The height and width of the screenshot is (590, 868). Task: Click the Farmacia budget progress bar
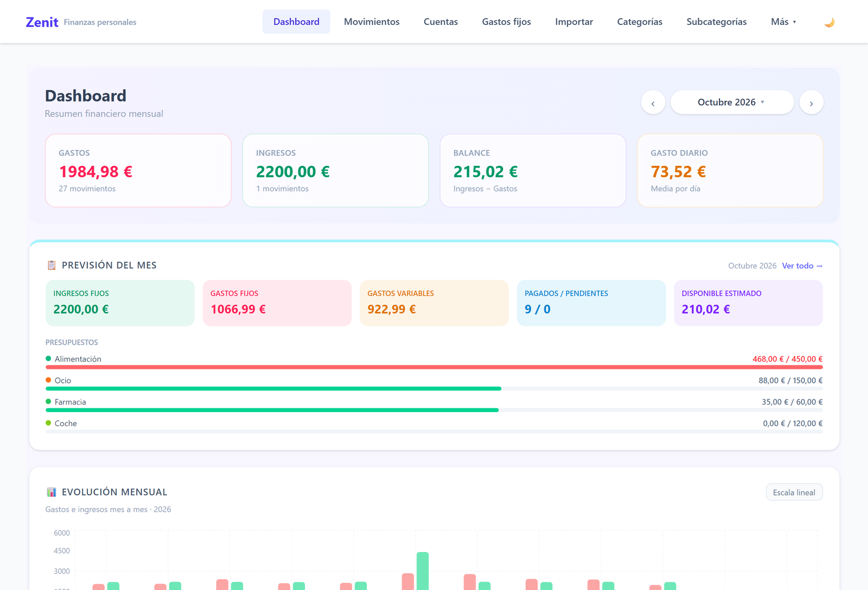tap(434, 410)
